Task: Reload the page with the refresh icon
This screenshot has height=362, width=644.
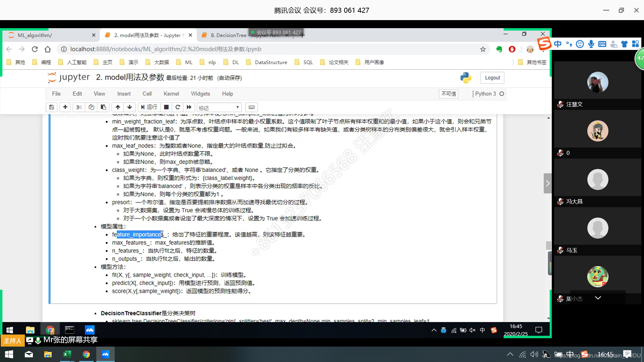Action: pyautogui.click(x=35, y=49)
